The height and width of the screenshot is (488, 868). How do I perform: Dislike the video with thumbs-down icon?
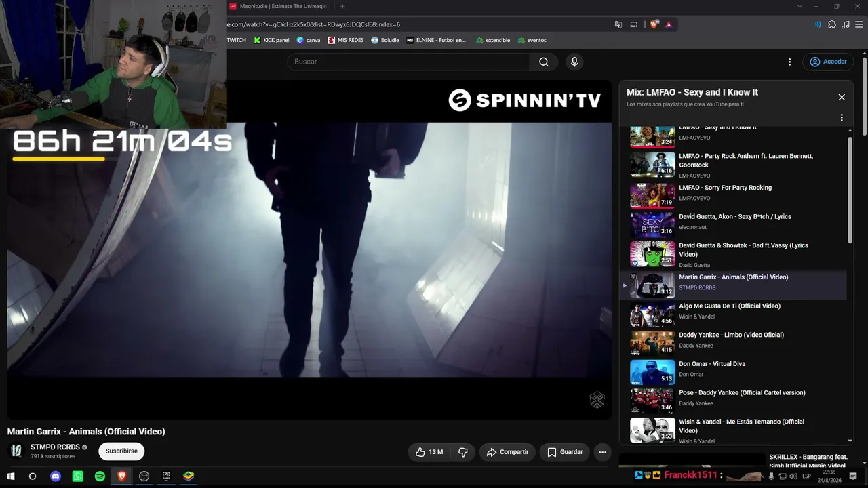coord(463,452)
